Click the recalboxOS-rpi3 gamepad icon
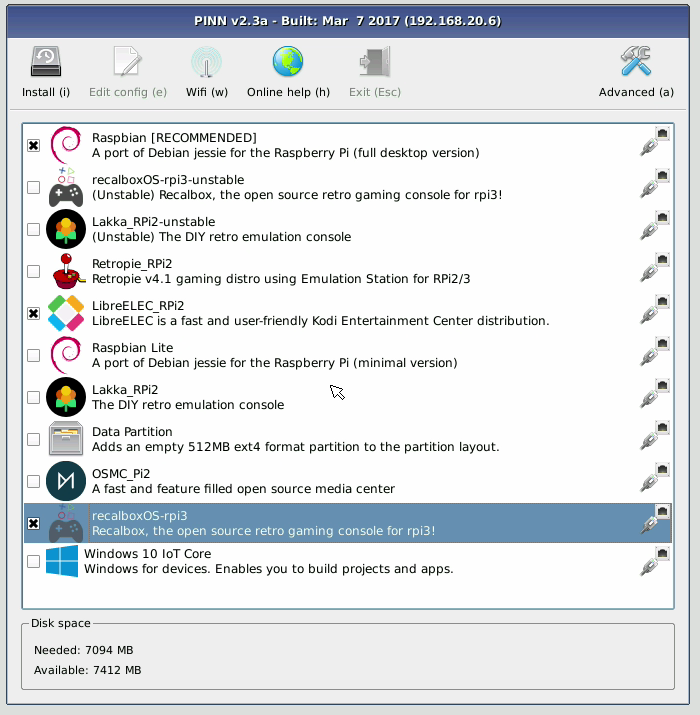Image resolution: width=700 pixels, height=715 pixels. [66, 523]
